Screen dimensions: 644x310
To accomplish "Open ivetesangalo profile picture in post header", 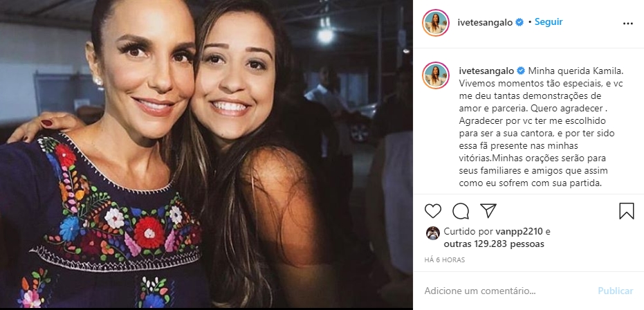I will point(436,23).
